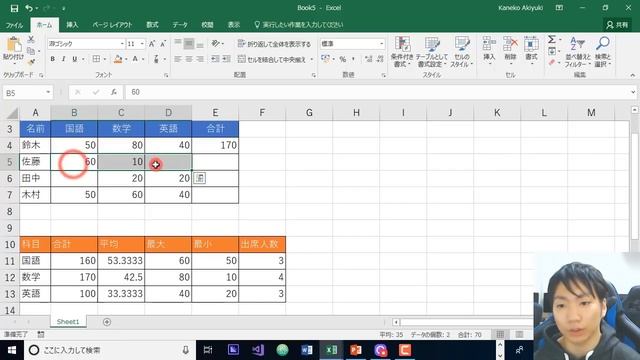Click the percent style icon
The height and width of the screenshot is (360, 640).
pyautogui.click(x=343, y=59)
